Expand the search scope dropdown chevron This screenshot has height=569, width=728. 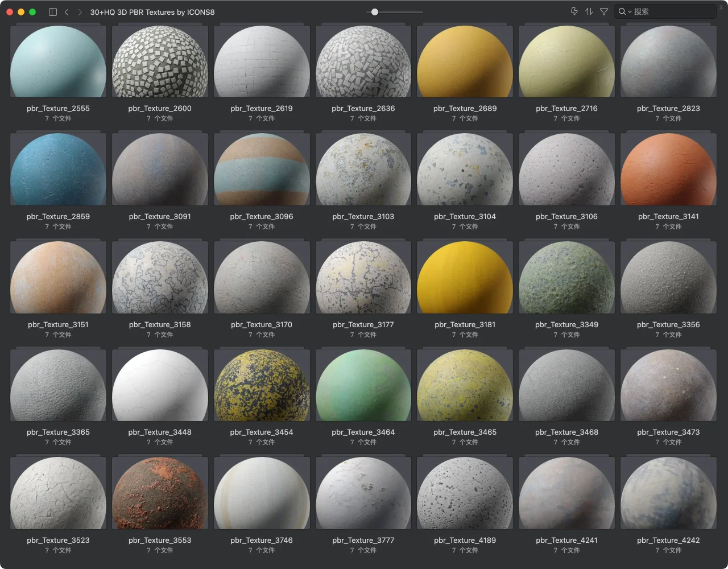point(630,12)
